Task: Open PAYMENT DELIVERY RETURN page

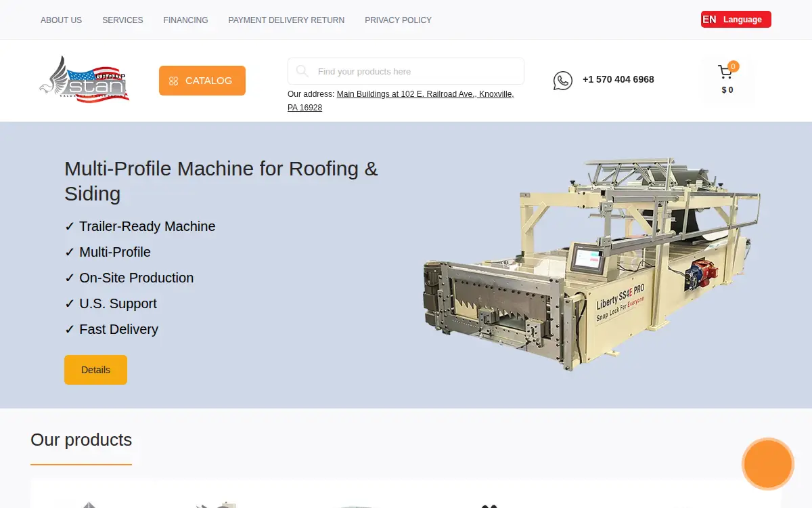Action: click(286, 20)
